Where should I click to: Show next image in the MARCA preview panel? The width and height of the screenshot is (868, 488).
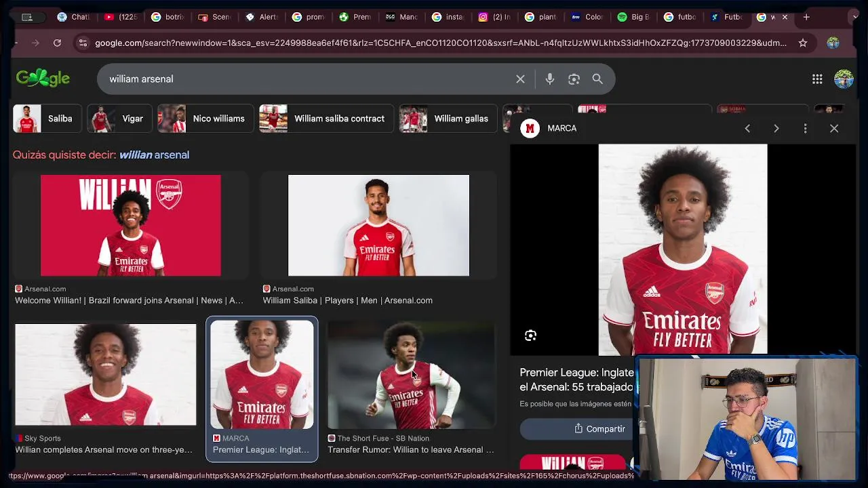pos(776,128)
